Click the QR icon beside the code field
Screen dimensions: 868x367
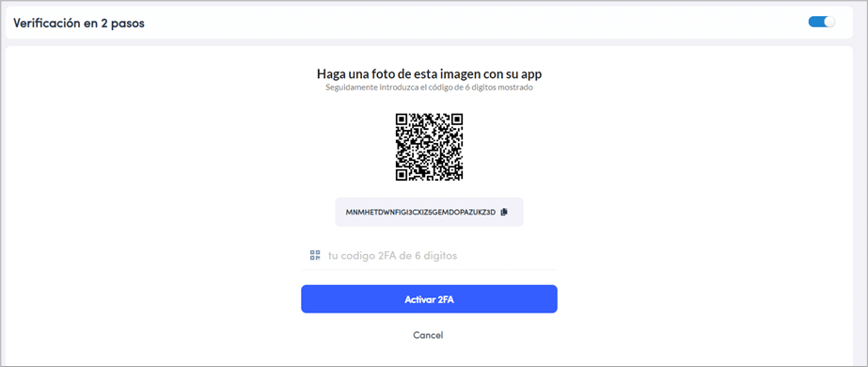(x=315, y=255)
